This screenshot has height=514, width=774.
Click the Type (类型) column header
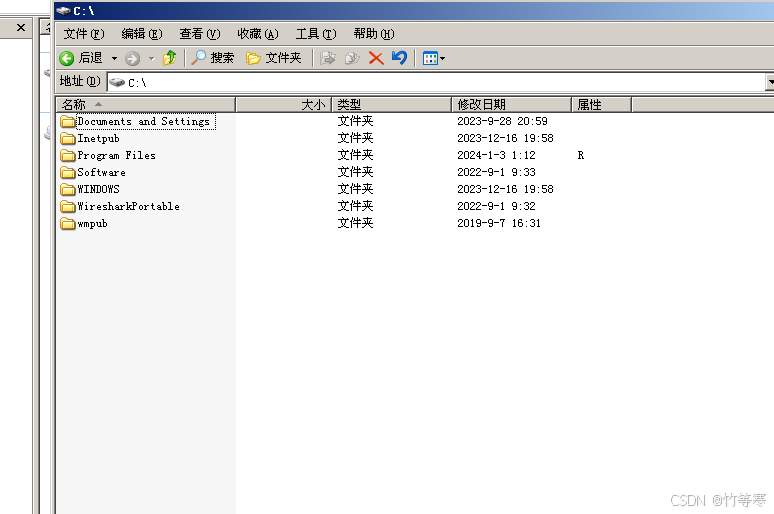click(391, 104)
